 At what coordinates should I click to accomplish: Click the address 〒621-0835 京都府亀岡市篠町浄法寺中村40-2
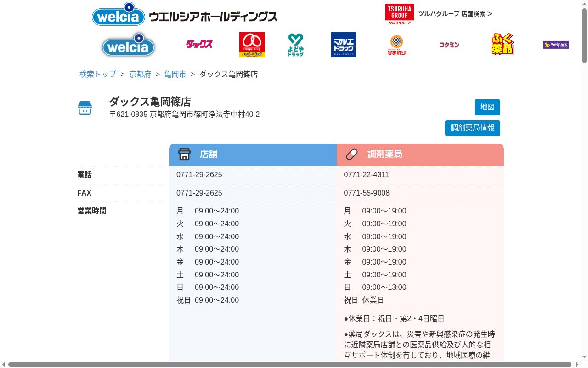click(x=185, y=115)
